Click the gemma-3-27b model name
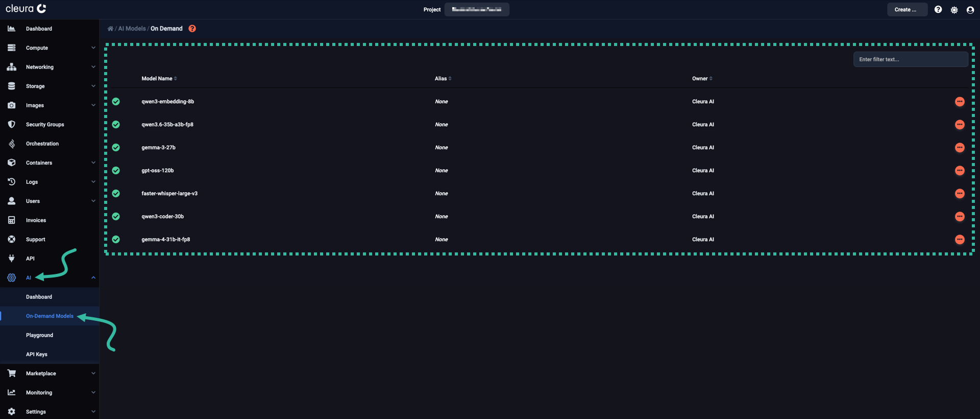Image resolution: width=980 pixels, height=419 pixels. point(158,148)
